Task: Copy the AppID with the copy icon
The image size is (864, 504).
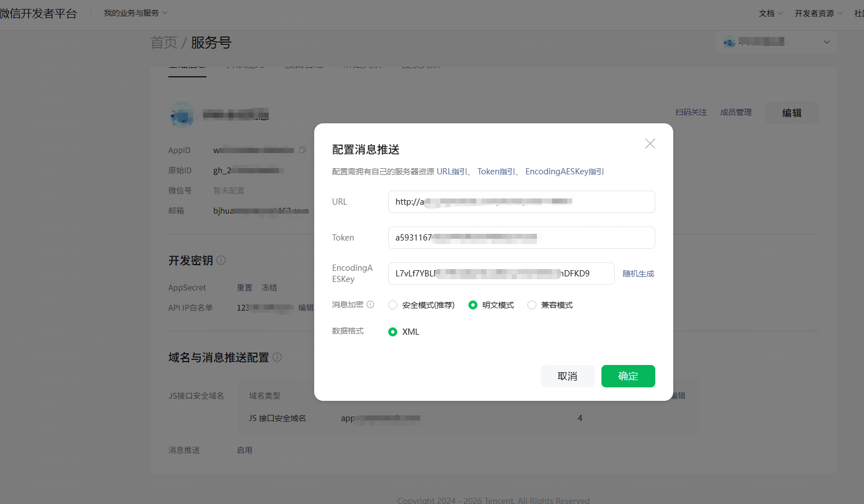Action: click(x=302, y=150)
